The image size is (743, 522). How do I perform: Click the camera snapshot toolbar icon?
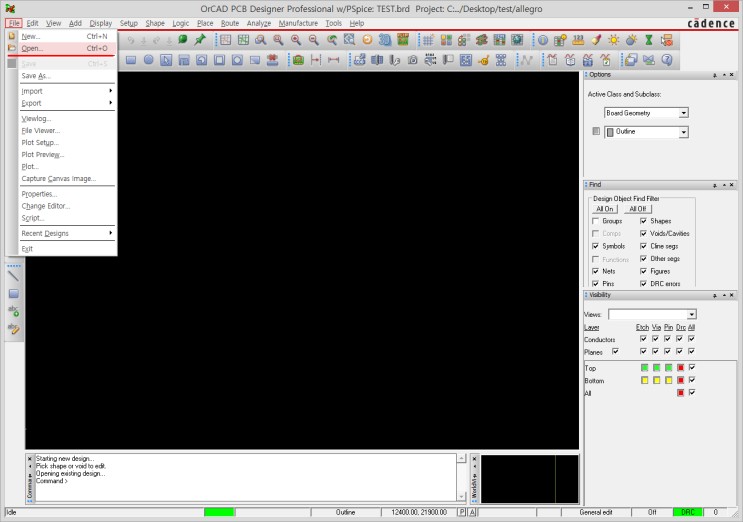pyautogui.click(x=413, y=60)
